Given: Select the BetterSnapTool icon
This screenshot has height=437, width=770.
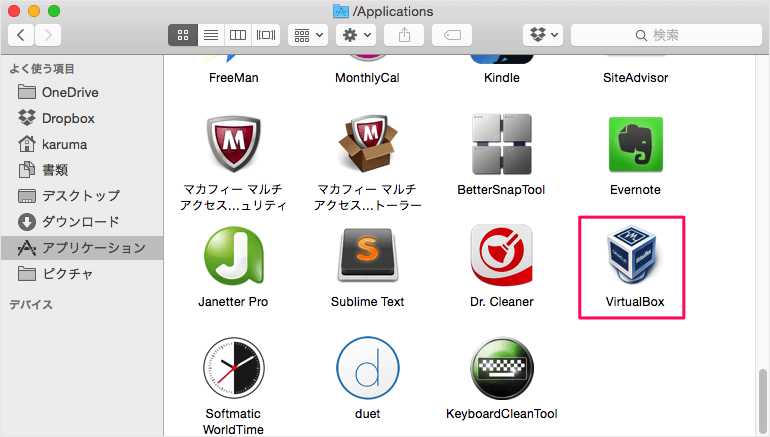Looking at the screenshot, I should tap(501, 144).
